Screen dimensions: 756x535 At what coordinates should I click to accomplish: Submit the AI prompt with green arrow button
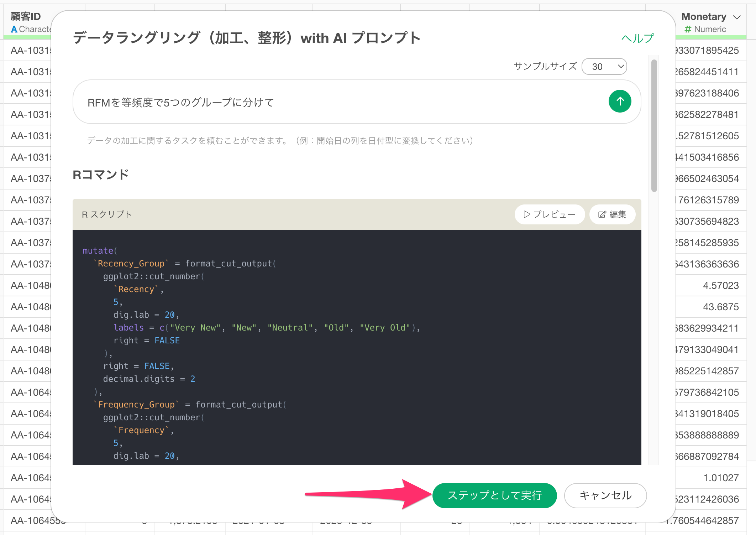(x=620, y=102)
